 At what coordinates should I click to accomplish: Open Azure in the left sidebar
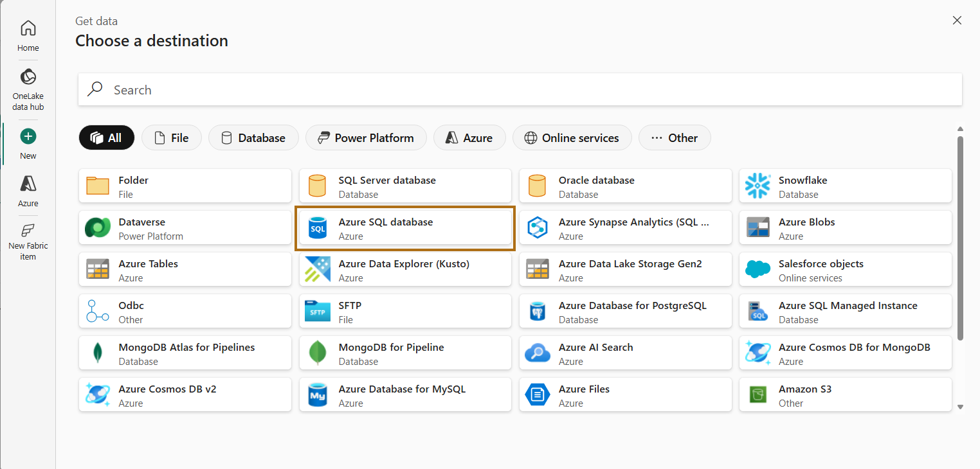pyautogui.click(x=28, y=191)
